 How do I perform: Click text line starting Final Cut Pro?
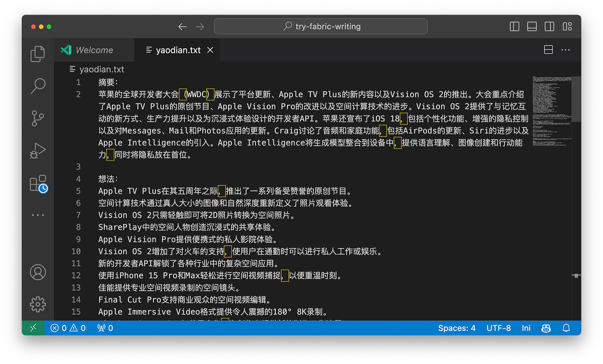(x=185, y=299)
